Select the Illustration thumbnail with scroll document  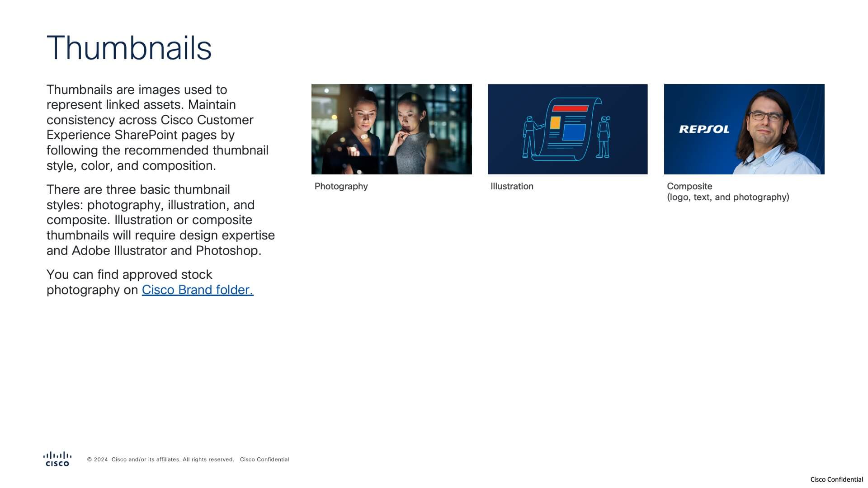pos(568,129)
